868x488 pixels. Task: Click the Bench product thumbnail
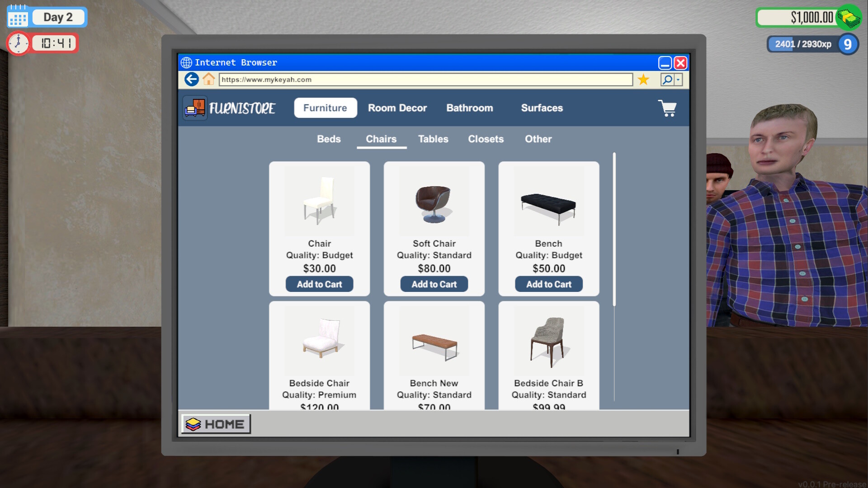(x=548, y=201)
